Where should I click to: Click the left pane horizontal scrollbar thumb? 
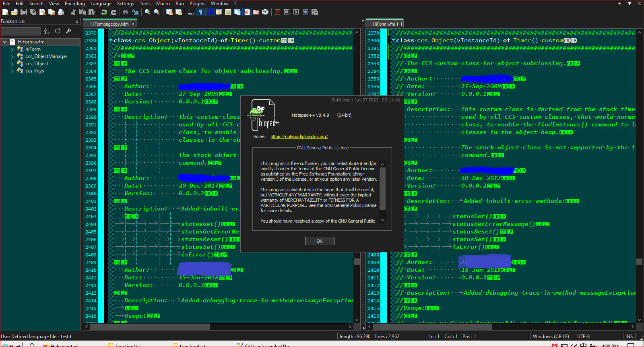coord(150,326)
